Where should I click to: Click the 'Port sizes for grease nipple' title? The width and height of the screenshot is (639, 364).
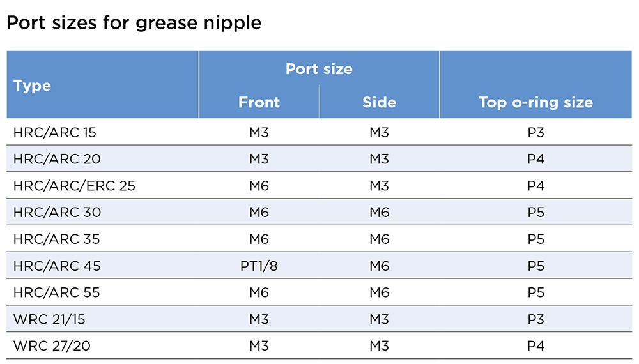[134, 23]
